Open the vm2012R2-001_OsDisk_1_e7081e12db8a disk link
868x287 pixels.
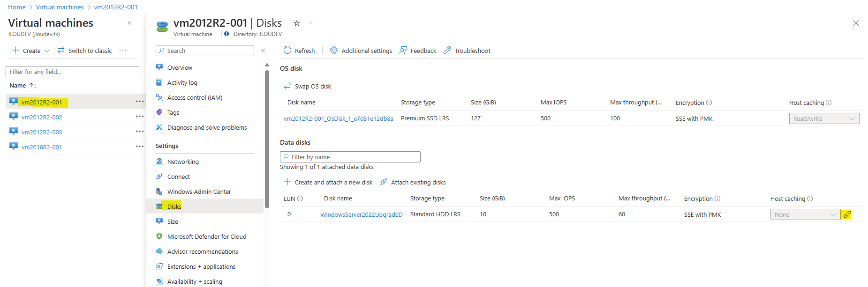coord(339,118)
